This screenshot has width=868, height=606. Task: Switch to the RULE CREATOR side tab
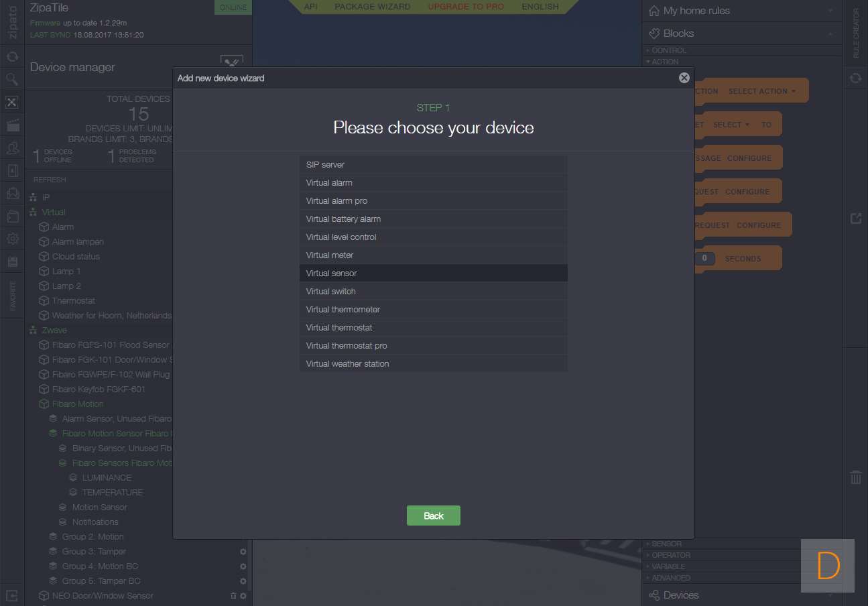(x=856, y=34)
